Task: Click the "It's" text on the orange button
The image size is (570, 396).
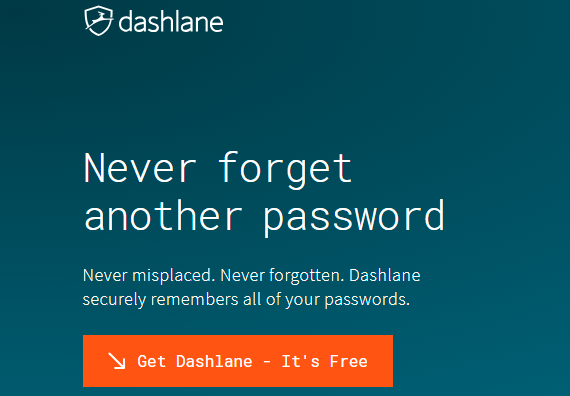Action: coord(301,361)
